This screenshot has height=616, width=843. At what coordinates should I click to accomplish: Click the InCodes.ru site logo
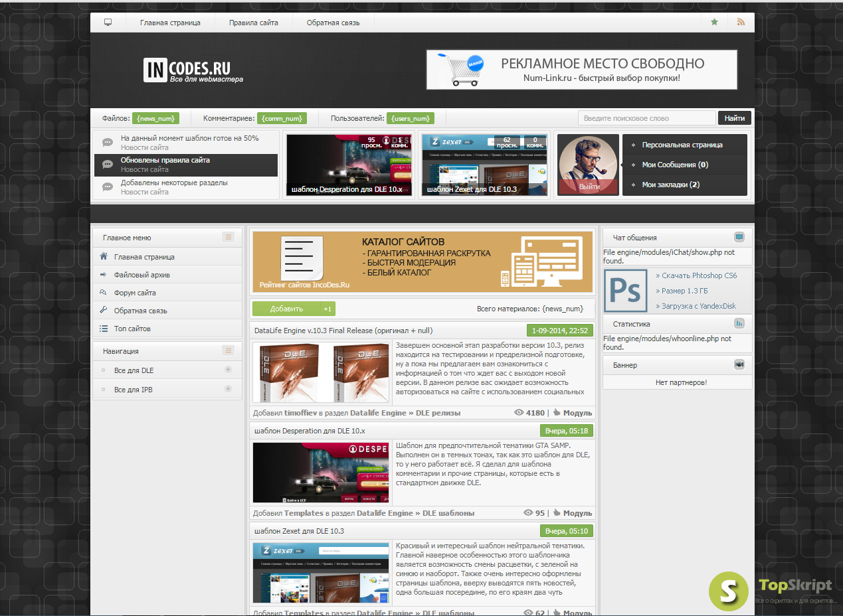tap(193, 70)
